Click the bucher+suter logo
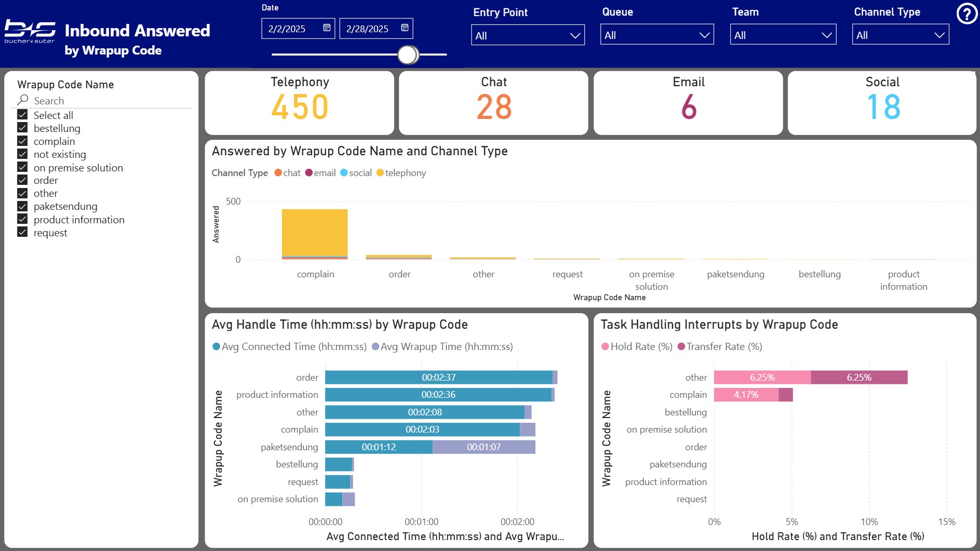 coord(30,32)
